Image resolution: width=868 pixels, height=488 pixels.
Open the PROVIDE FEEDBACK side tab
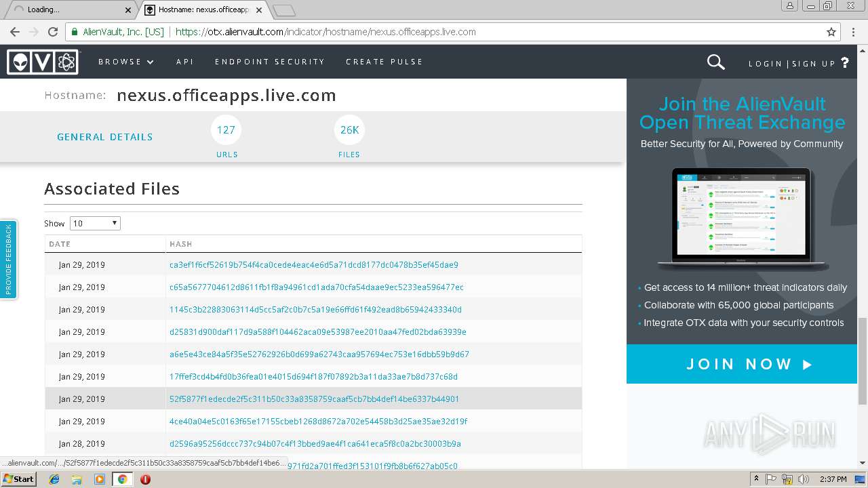[x=8, y=260]
